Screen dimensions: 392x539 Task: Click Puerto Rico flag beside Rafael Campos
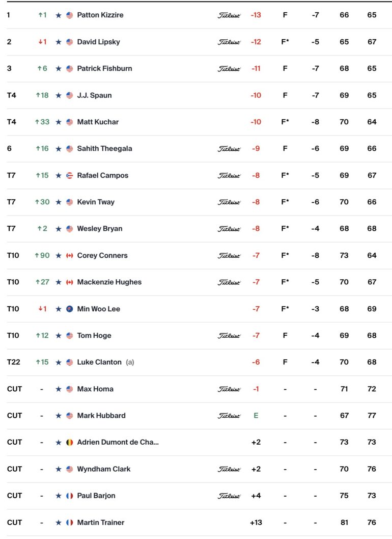pos(69,175)
